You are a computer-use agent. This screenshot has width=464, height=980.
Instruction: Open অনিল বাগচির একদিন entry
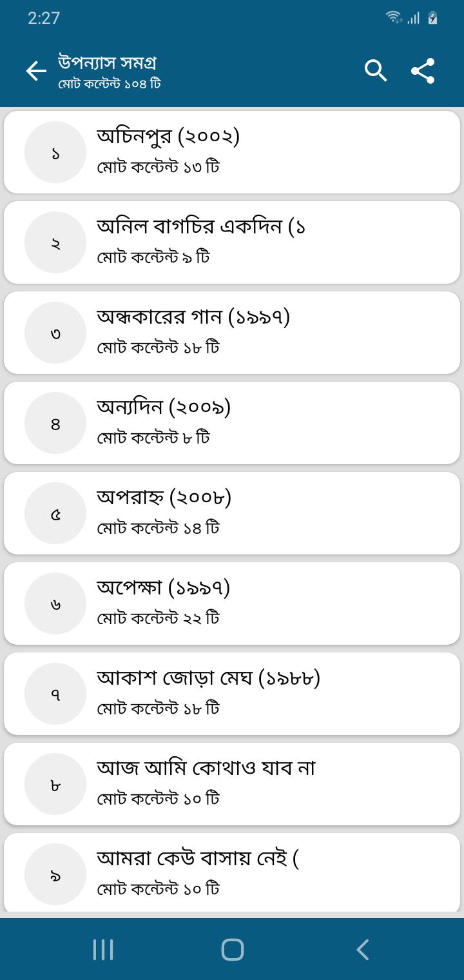[258, 242]
